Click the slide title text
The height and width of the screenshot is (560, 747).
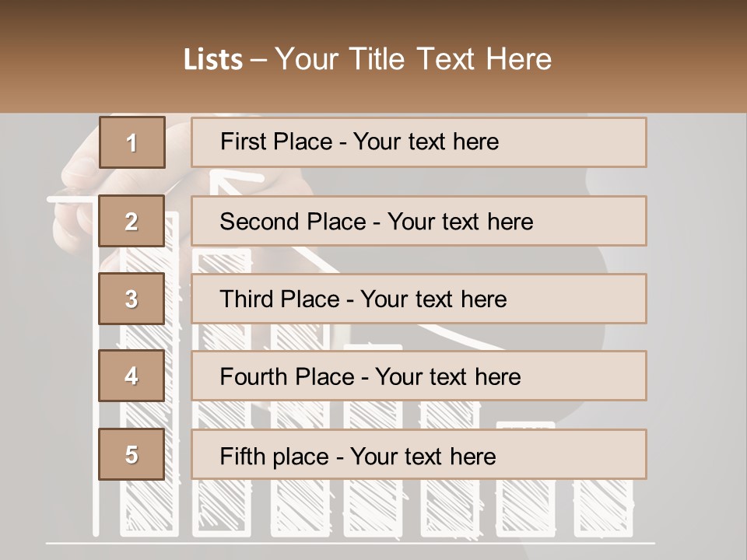click(x=367, y=59)
